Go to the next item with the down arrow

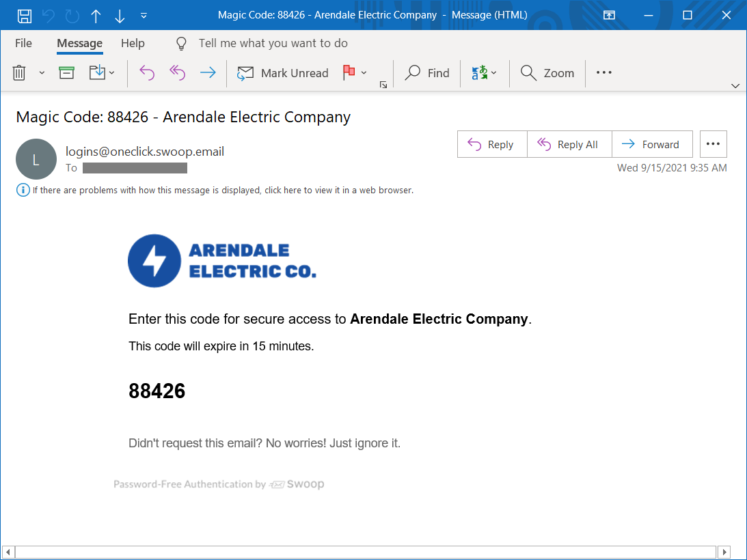[x=120, y=16]
